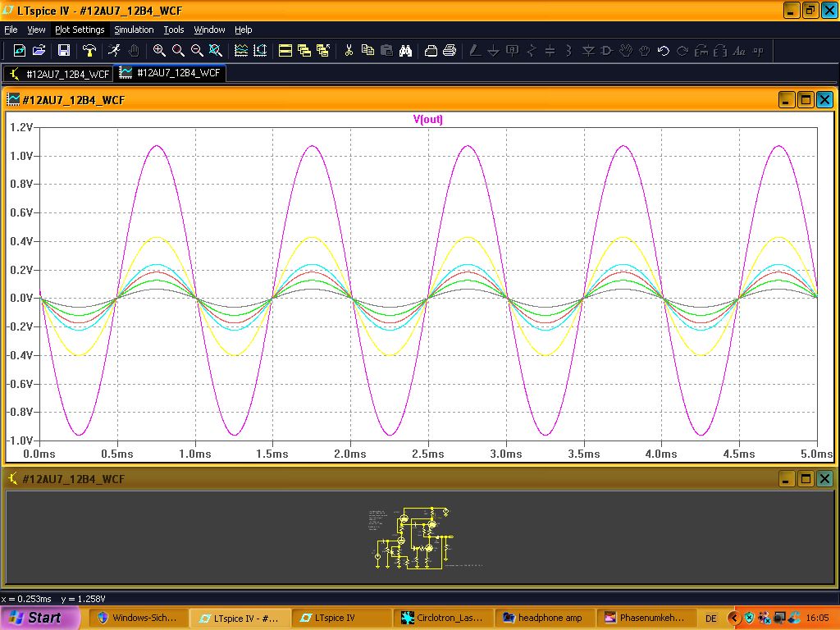The height and width of the screenshot is (630, 840).
Task: Click the zoom full extents icon
Action: (216, 51)
